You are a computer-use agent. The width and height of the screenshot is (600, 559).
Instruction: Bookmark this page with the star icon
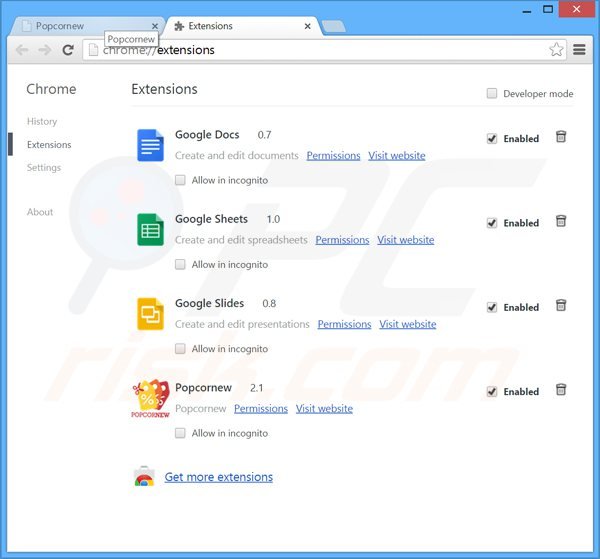(x=556, y=50)
